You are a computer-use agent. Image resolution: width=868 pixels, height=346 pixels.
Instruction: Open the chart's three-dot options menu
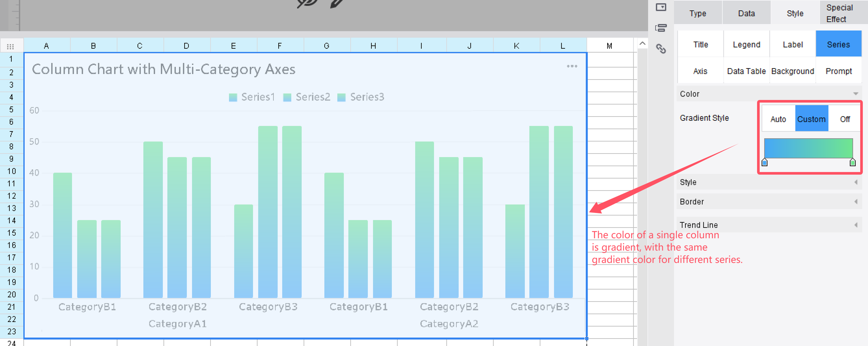[x=572, y=66]
